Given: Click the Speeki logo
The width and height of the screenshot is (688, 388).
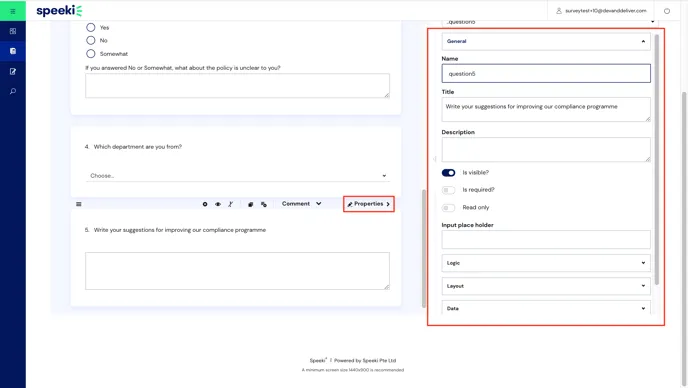Looking at the screenshot, I should (x=59, y=11).
